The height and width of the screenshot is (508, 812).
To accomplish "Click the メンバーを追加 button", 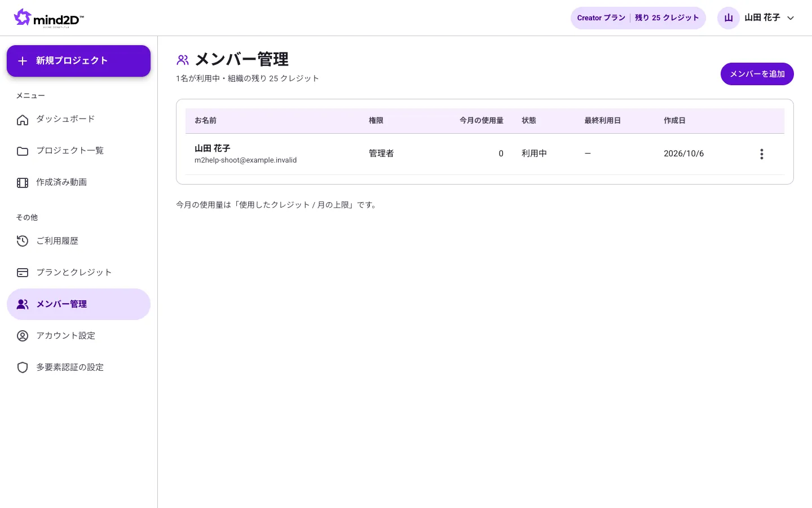I will pyautogui.click(x=757, y=74).
